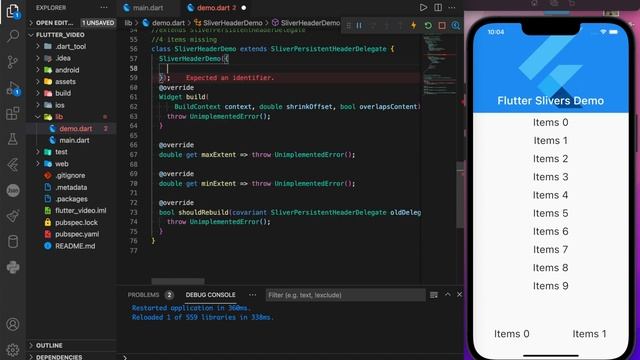The width and height of the screenshot is (640, 360).
Task: Click the editor horizontal scrollbar thumb
Action: [x=178, y=281]
